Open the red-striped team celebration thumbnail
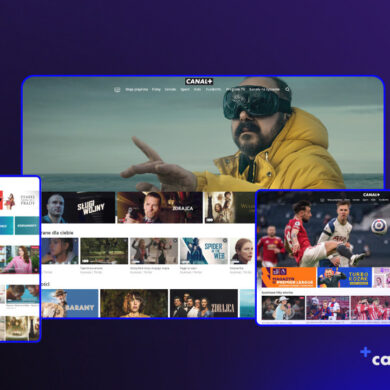 click(x=370, y=308)
